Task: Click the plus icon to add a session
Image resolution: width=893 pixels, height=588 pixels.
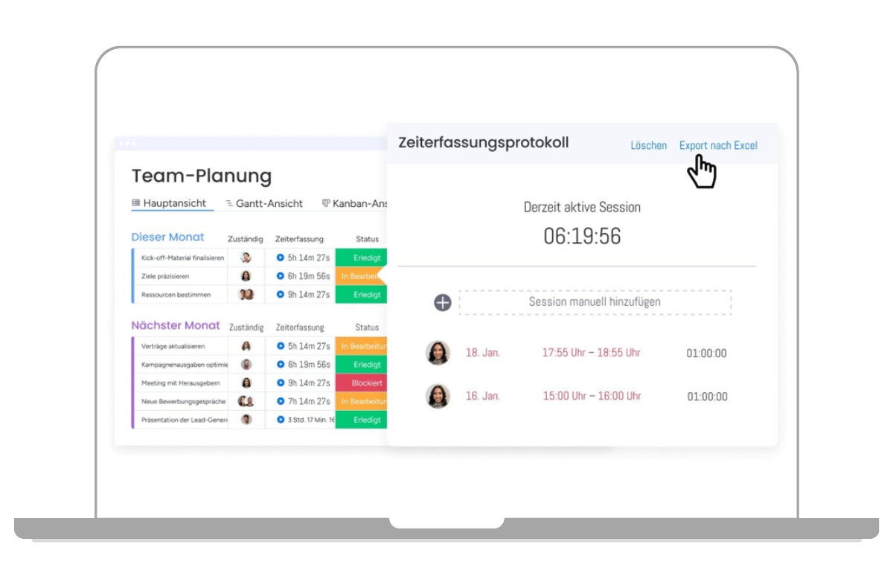Action: click(442, 301)
